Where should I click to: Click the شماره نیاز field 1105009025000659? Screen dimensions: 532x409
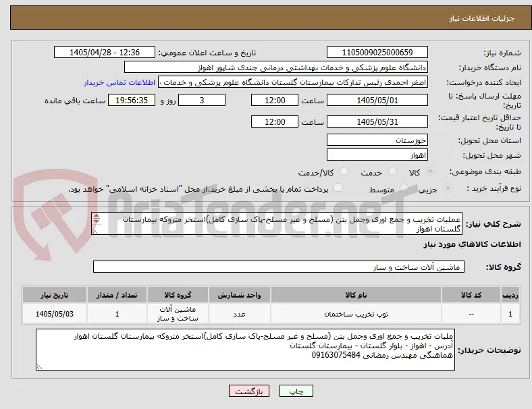[377, 53]
